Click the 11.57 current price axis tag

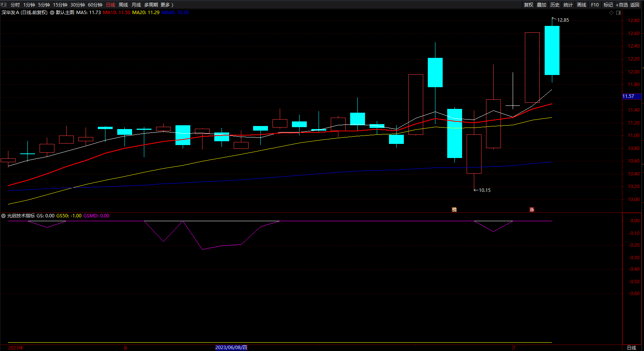(632, 96)
